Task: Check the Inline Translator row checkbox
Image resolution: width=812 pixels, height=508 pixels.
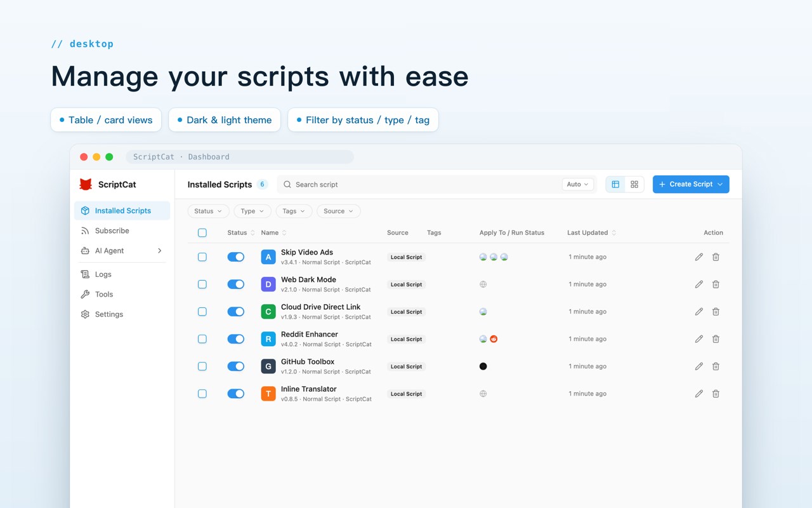Action: coord(202,394)
